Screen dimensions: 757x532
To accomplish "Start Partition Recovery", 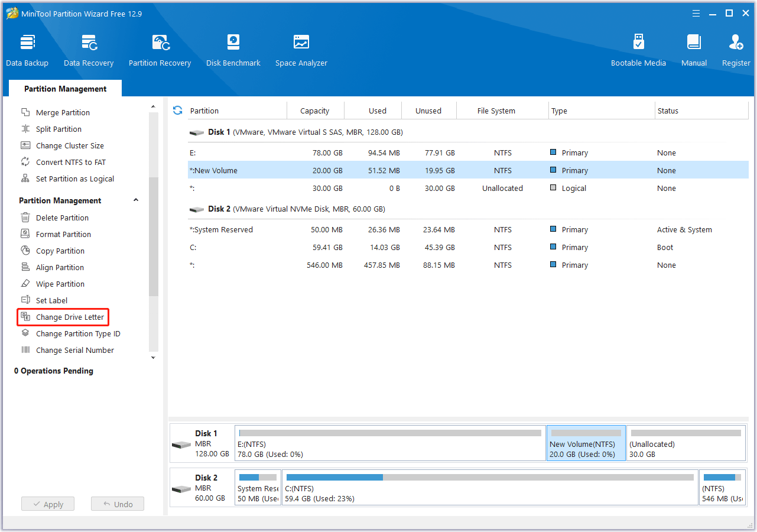I will point(160,50).
